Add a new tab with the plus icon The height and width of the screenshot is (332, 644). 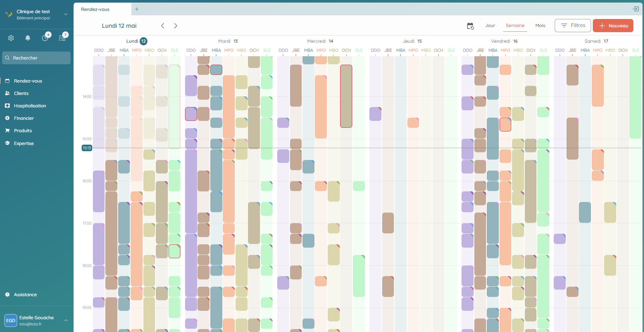tap(137, 9)
